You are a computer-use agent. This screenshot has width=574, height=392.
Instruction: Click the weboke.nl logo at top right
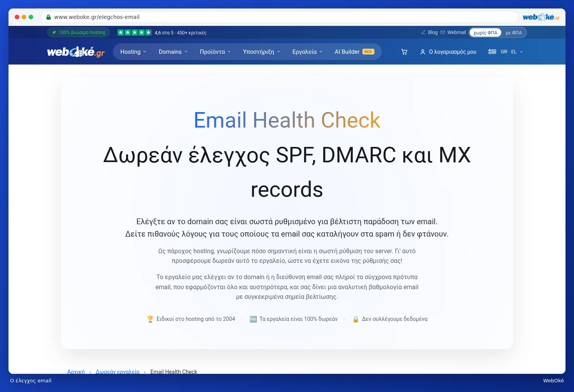(x=541, y=17)
